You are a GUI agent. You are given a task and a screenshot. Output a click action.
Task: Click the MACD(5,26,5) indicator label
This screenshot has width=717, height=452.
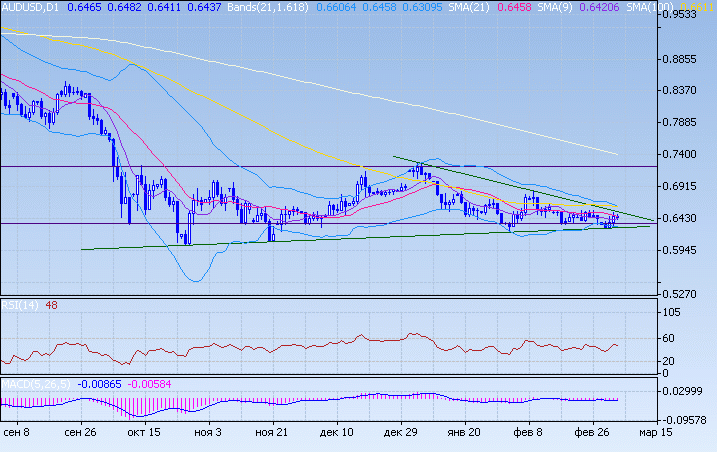pyautogui.click(x=36, y=382)
